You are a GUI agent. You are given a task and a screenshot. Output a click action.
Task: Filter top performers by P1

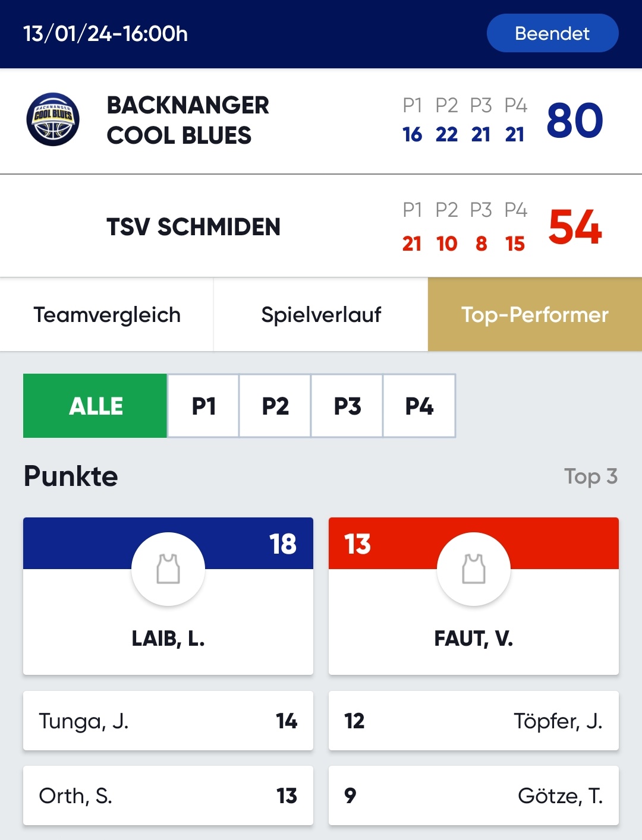(x=203, y=406)
